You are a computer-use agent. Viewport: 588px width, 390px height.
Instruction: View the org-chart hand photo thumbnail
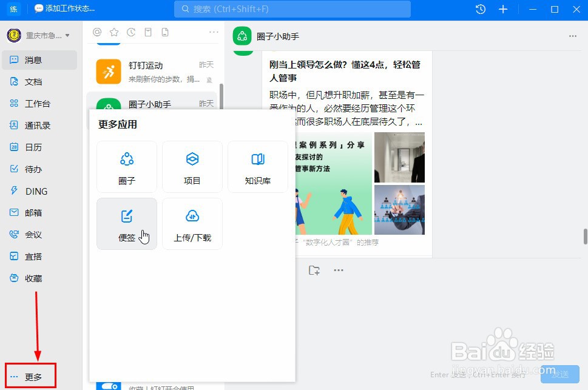[399, 210]
